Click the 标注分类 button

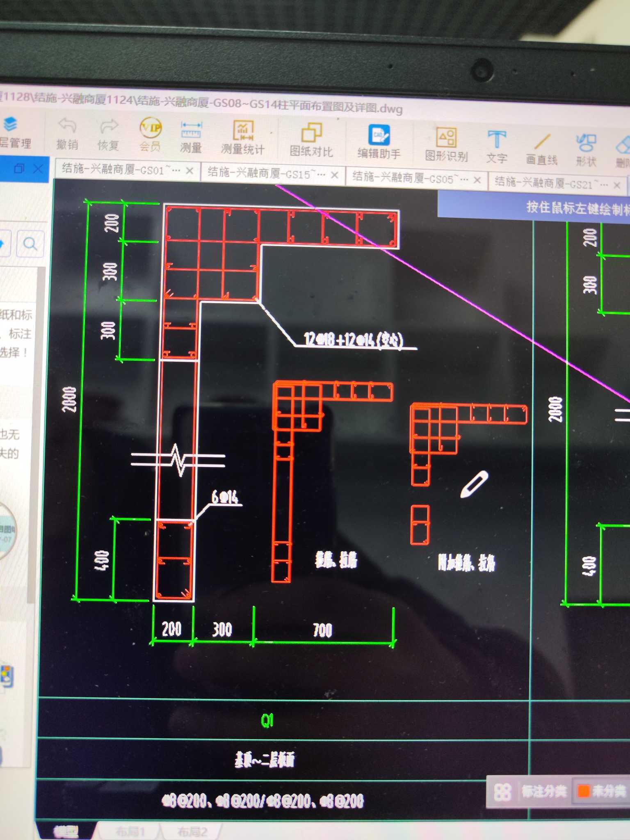pyautogui.click(x=544, y=791)
